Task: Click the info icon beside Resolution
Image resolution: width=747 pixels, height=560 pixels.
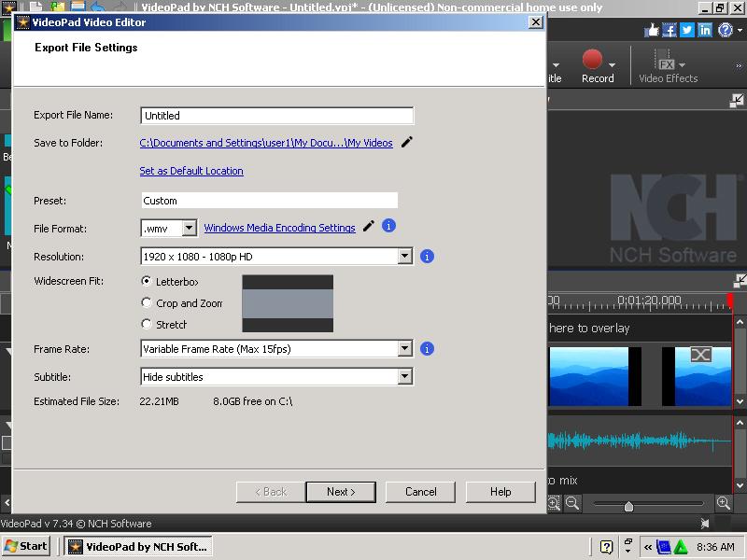Action: pos(427,257)
